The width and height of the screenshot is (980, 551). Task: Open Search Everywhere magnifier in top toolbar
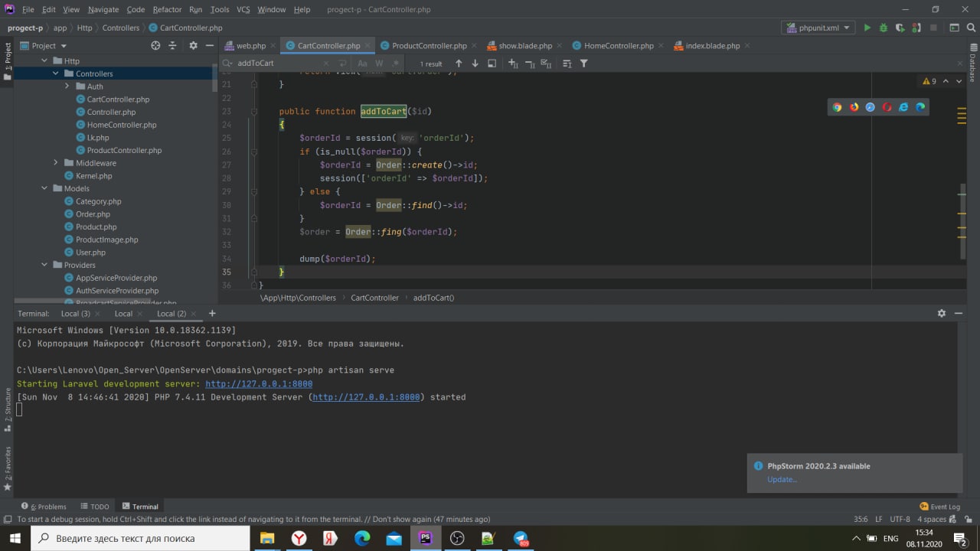coord(972,28)
